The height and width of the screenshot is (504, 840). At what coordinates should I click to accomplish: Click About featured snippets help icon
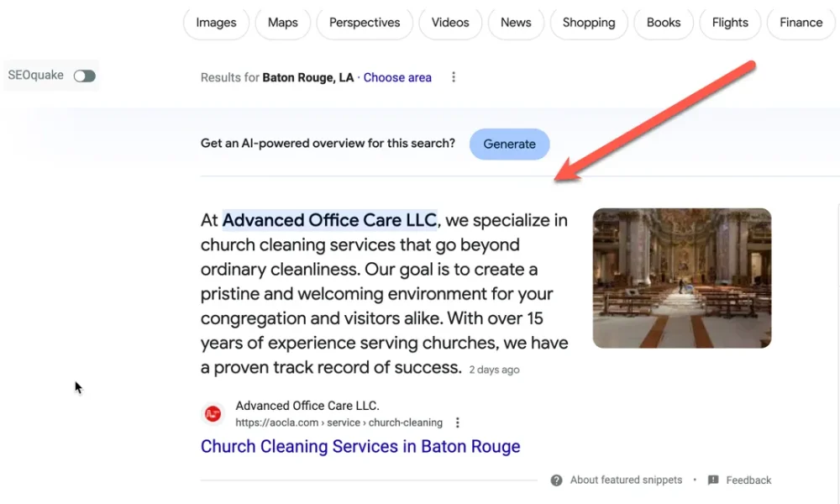pos(557,480)
